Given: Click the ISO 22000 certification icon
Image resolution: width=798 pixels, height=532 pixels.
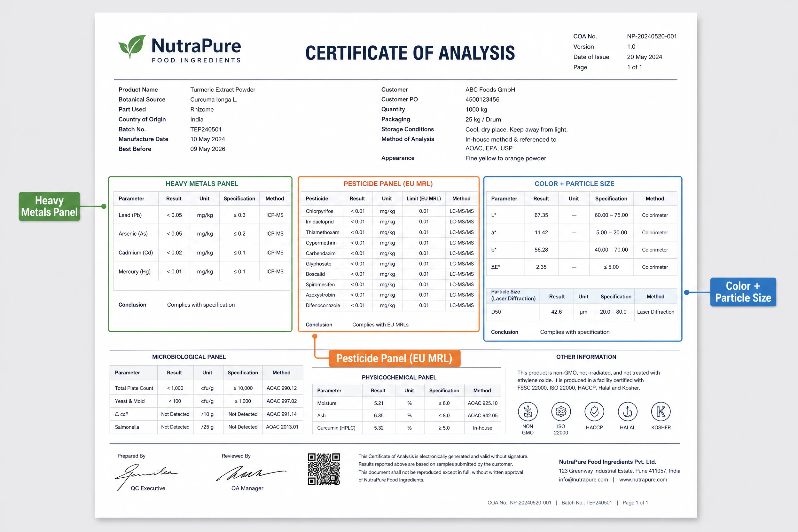Looking at the screenshot, I should point(561,411).
